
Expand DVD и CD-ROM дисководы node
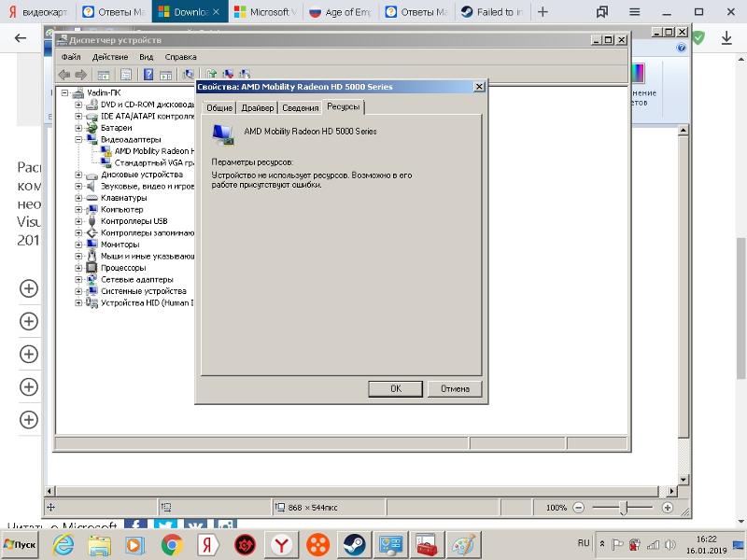click(78, 105)
